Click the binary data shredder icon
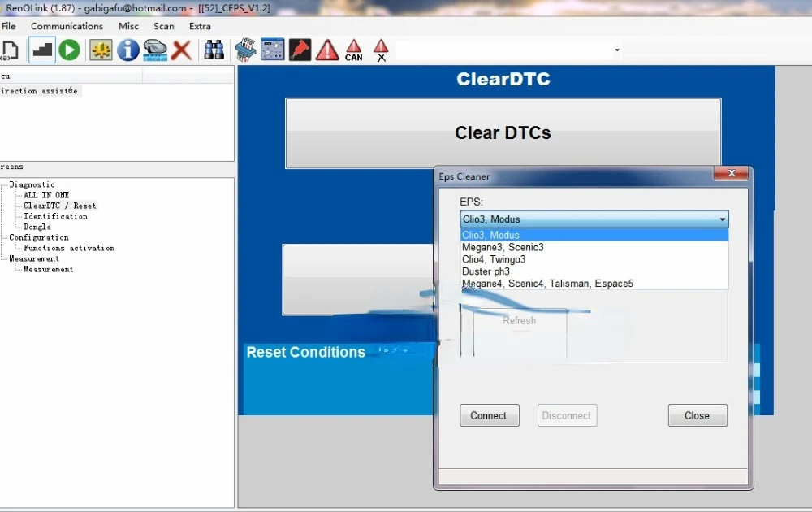812x512 pixels. 245,50
